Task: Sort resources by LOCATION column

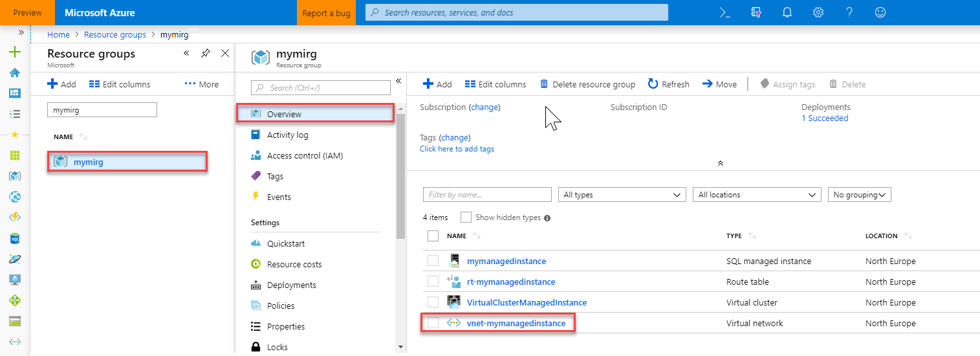Action: [882, 236]
